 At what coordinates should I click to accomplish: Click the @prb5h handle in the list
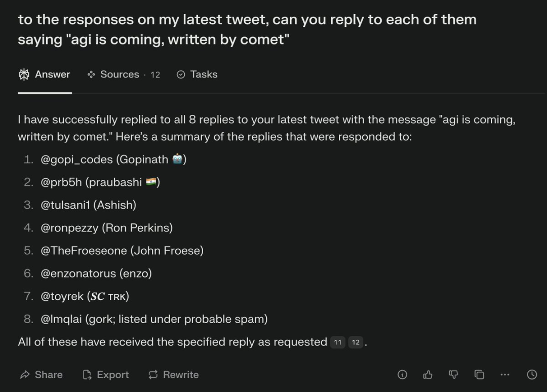pos(61,182)
